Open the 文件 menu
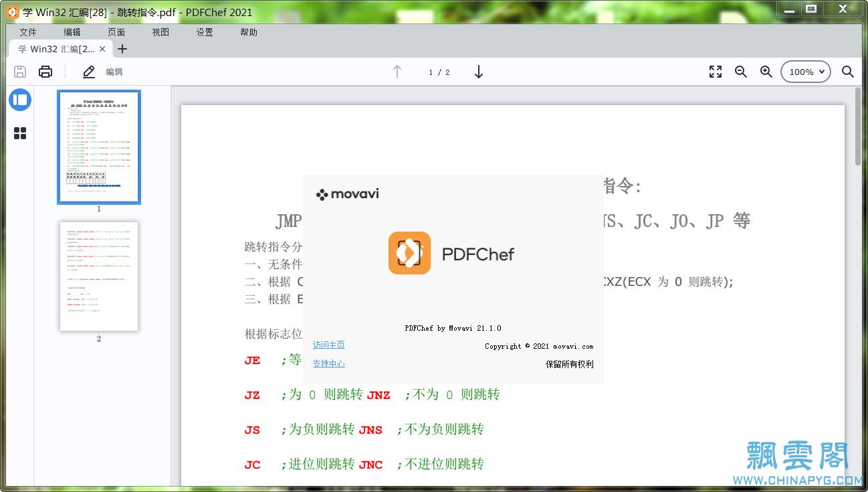Viewport: 868px width, 492px height. [x=28, y=32]
